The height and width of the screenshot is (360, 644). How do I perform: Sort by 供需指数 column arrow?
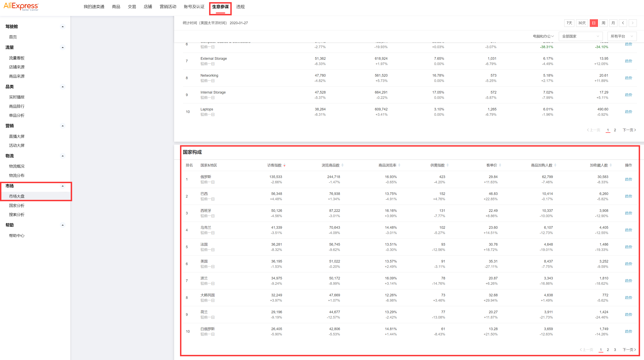coord(447,165)
